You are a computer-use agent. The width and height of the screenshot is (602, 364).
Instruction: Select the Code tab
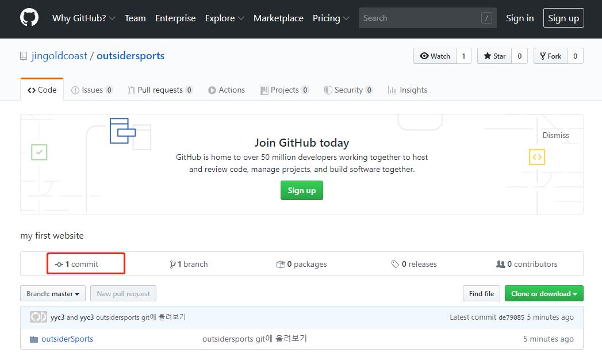42,90
